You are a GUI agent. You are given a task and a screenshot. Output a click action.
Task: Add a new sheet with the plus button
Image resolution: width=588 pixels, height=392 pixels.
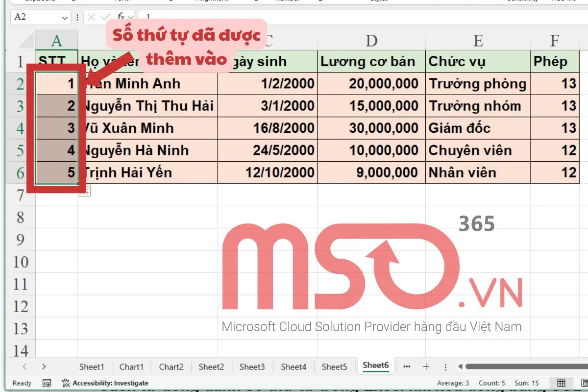[426, 366]
